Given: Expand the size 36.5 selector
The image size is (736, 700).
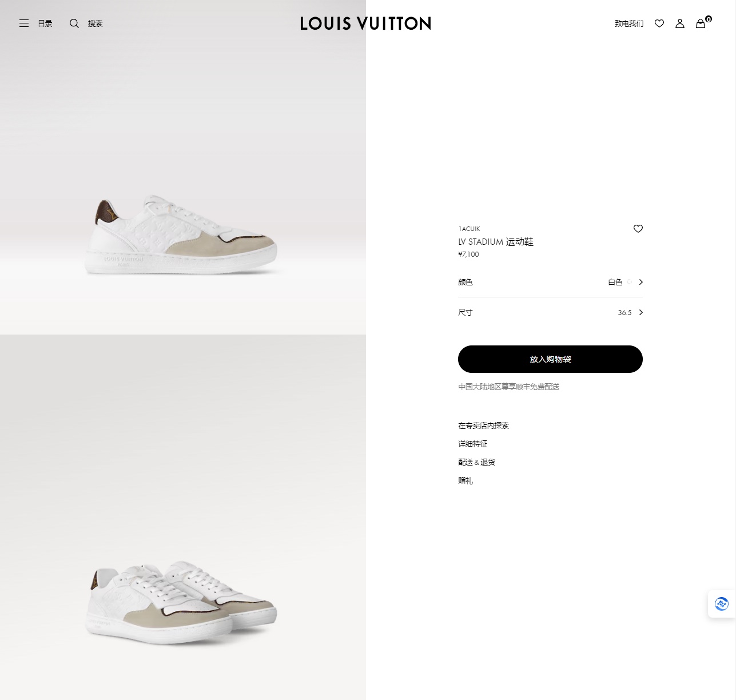Looking at the screenshot, I should point(641,312).
